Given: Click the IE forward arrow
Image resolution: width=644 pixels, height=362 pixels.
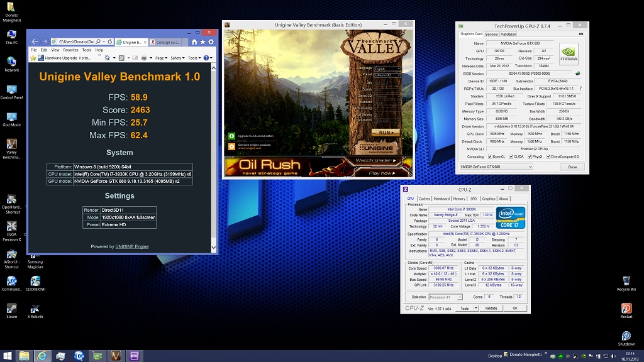Looking at the screenshot, I should (45, 41).
